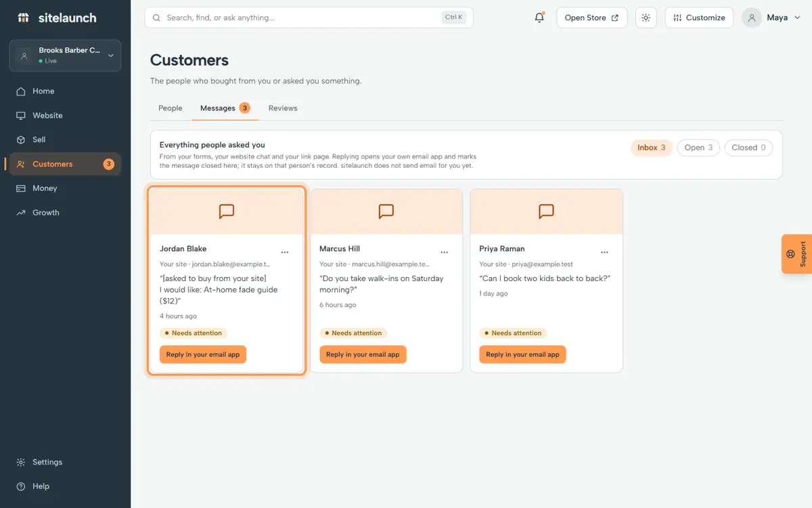Click the Website monitor icon in sidebar
This screenshot has width=812, height=508.
[21, 116]
